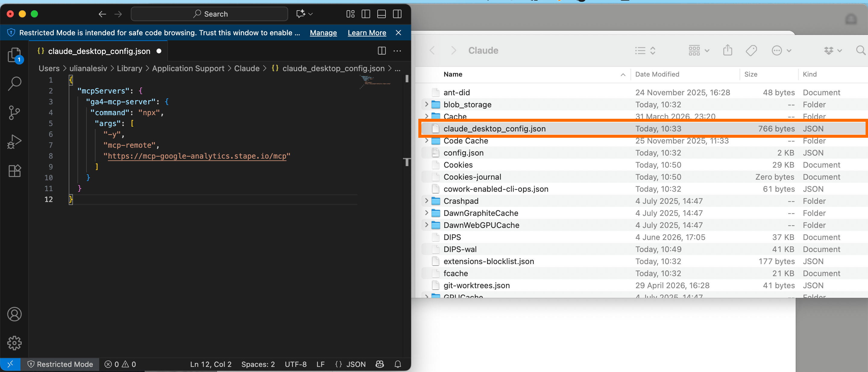Sort Finder list by Kind column
Screen dimensions: 868x372
coord(809,74)
